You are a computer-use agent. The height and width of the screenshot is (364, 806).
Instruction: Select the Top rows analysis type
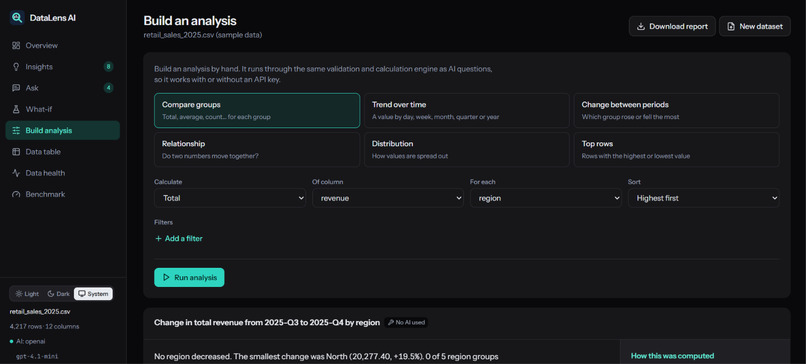click(676, 150)
